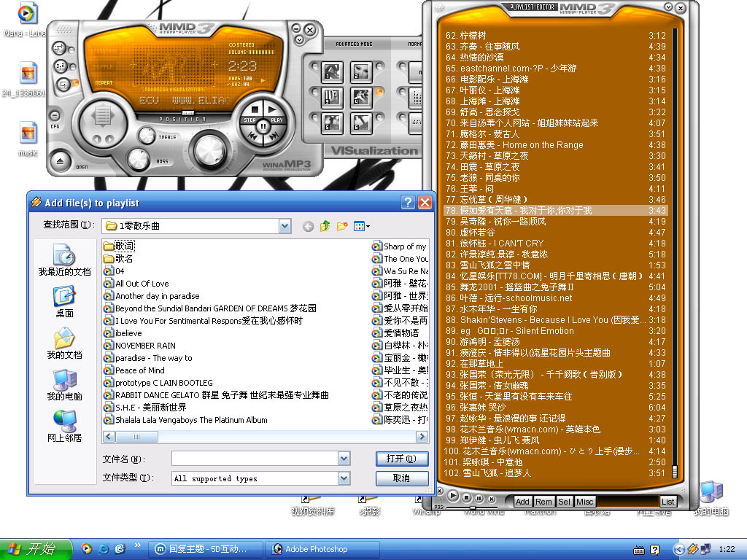Enable indicator light beside preset 1

[314, 66]
